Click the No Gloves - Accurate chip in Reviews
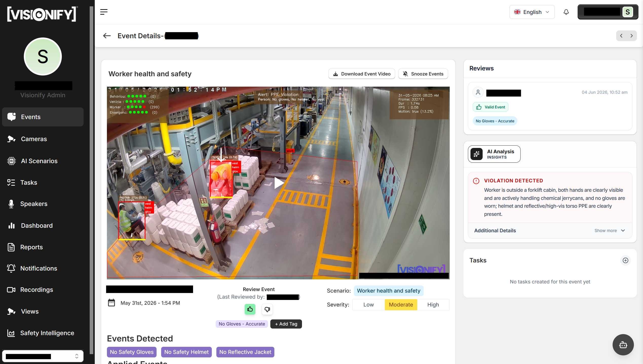Viewport: 643px width, 364px height. [x=495, y=121]
